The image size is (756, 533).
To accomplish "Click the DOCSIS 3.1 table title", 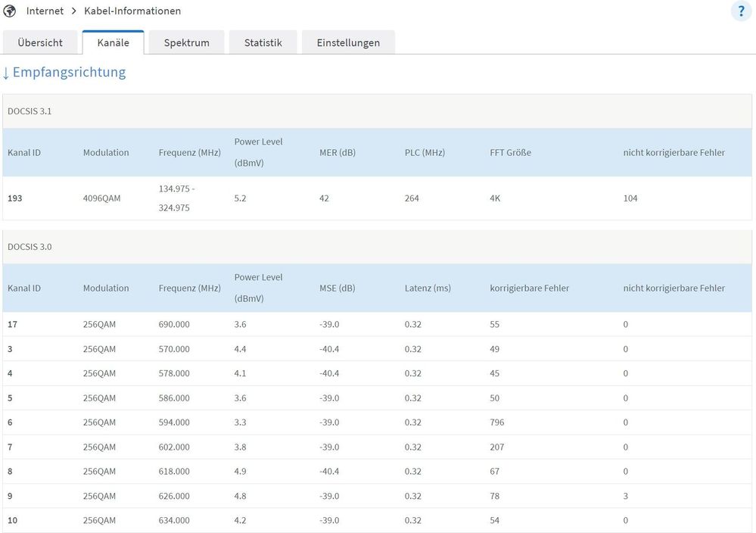I will click(x=30, y=111).
